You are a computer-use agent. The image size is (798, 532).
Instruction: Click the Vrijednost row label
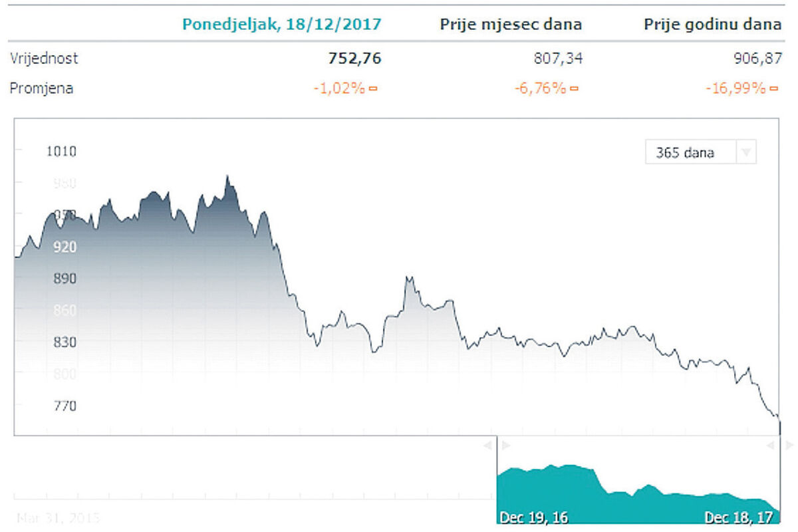[x=44, y=59]
